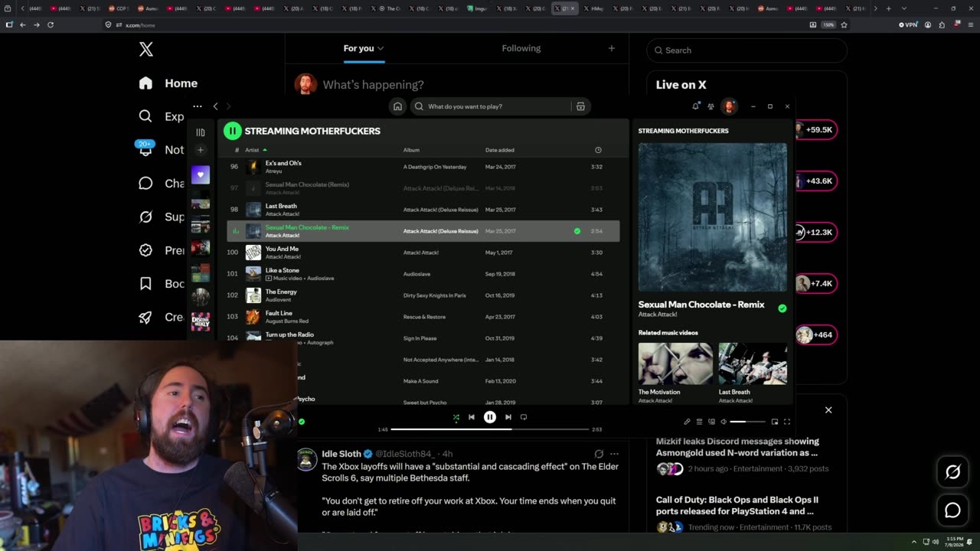Screen dimensions: 980x551
Task: Open Liked Songs heart tile in sidebar
Action: pos(201,174)
